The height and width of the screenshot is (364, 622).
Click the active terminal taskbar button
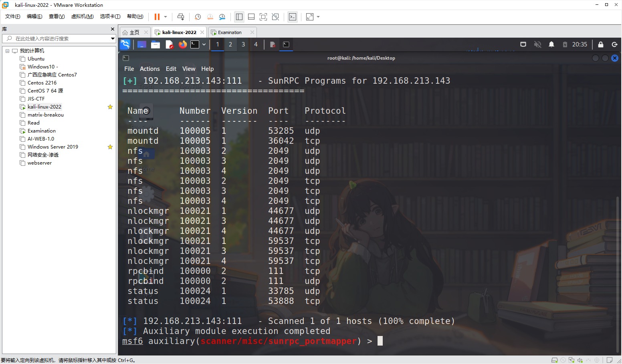point(286,44)
